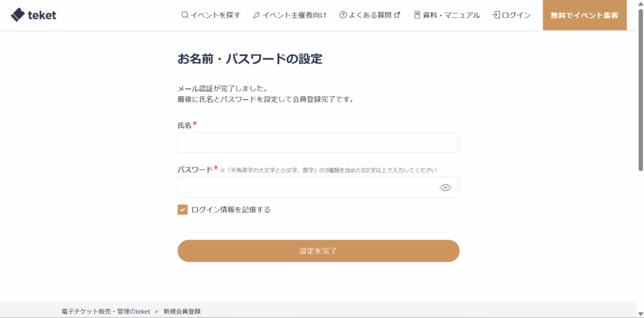Screen dimensions: 644x318
Task: Open the 資料・マニュアル menu item
Action: [452, 15]
